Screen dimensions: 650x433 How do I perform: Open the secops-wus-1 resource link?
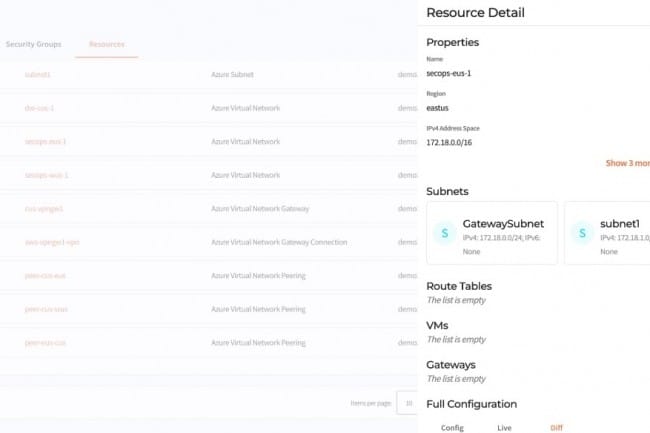46,175
